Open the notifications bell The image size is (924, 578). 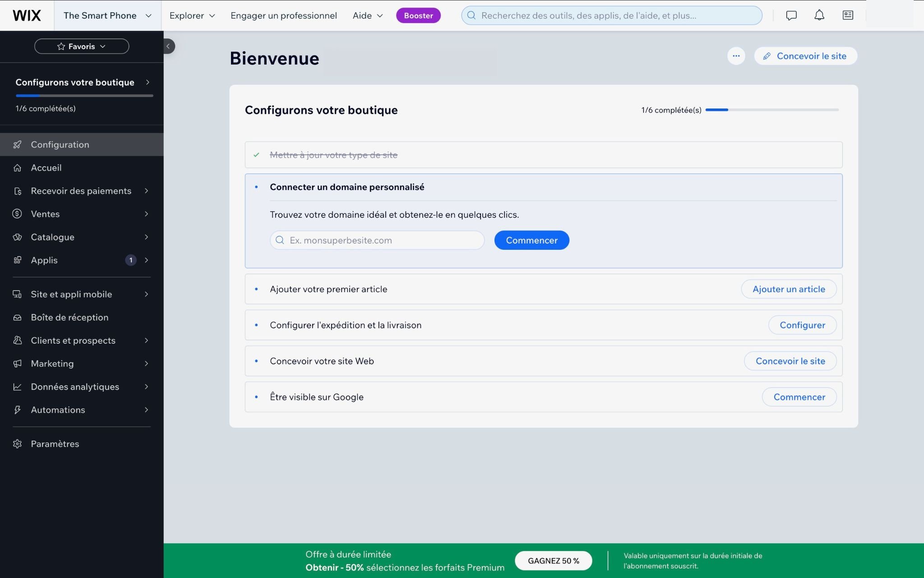819,15
